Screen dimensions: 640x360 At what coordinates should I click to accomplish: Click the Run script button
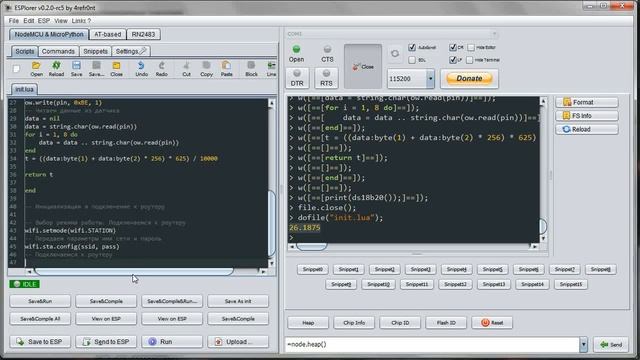(x=172, y=342)
